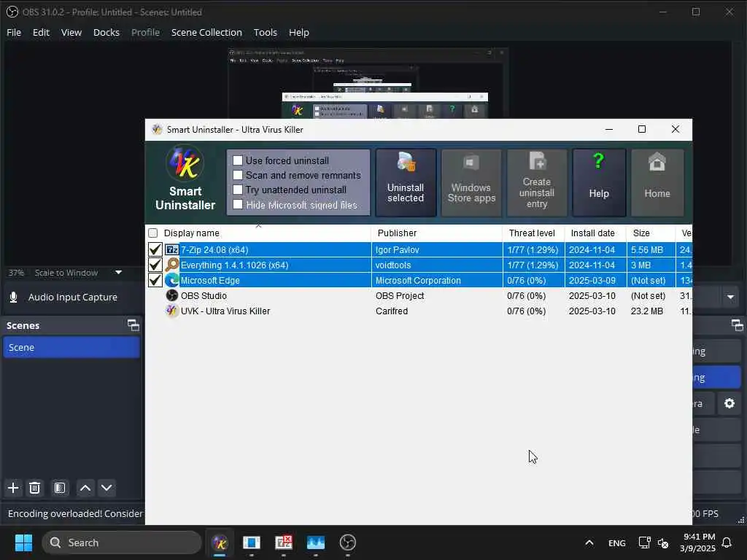Open OBS settings gear icon
Screen dimensions: 747x560
pyautogui.click(x=729, y=403)
